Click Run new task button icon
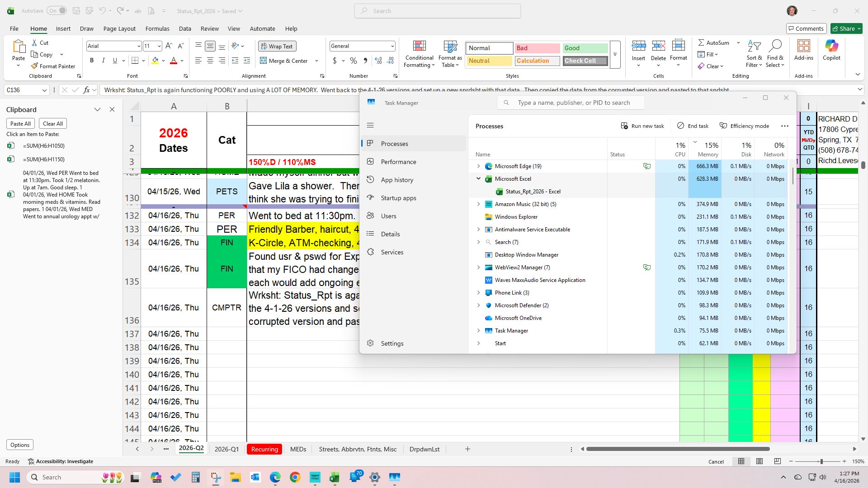 click(x=624, y=126)
